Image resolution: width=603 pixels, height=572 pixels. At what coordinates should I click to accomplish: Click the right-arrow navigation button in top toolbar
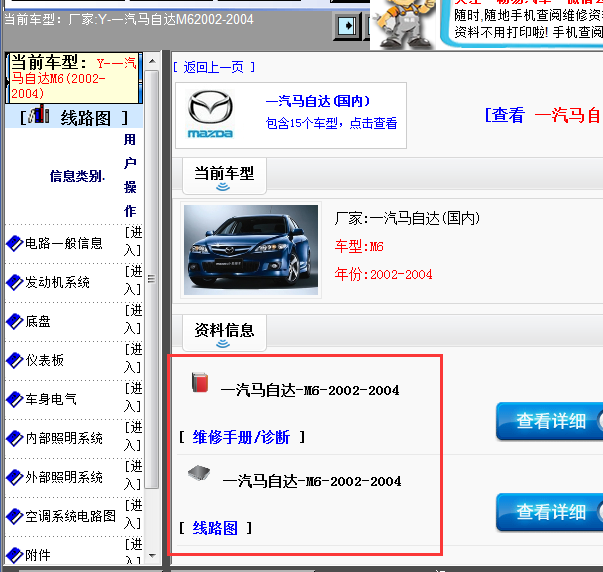tap(348, 26)
